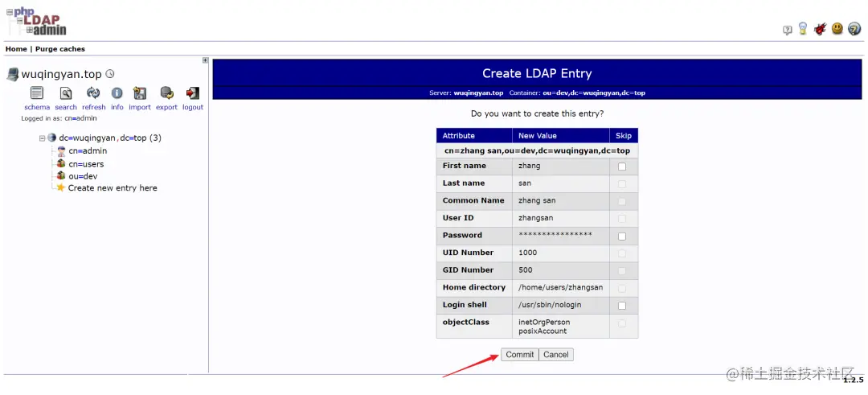Click Skip checkbox in Last name row
Image resolution: width=868 pixels, height=395 pixels.
click(x=622, y=183)
